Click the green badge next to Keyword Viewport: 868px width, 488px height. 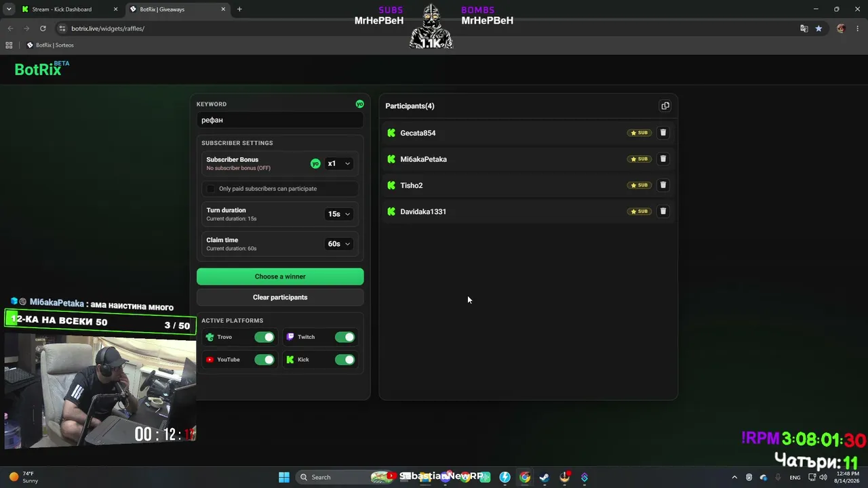(359, 104)
